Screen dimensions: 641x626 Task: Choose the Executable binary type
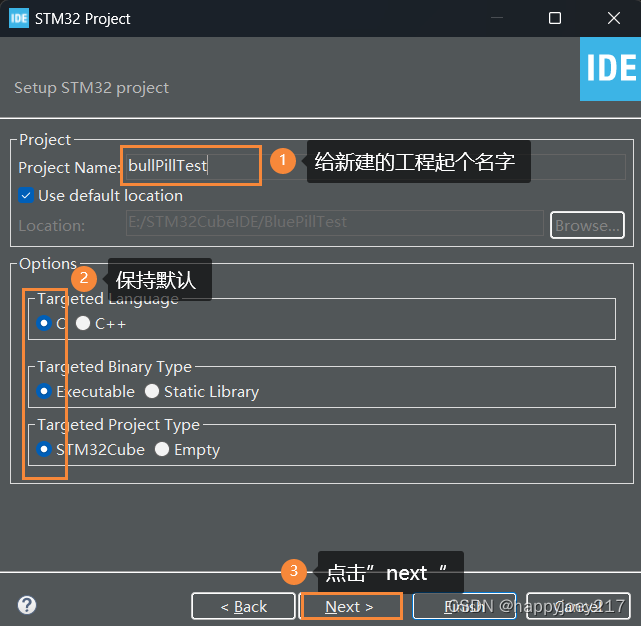(x=44, y=391)
